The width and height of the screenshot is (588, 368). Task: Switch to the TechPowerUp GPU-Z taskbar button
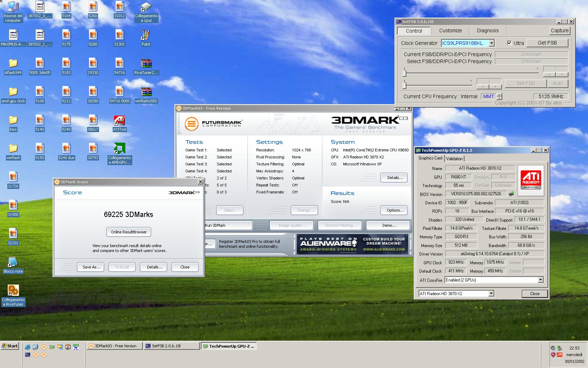pos(229,346)
